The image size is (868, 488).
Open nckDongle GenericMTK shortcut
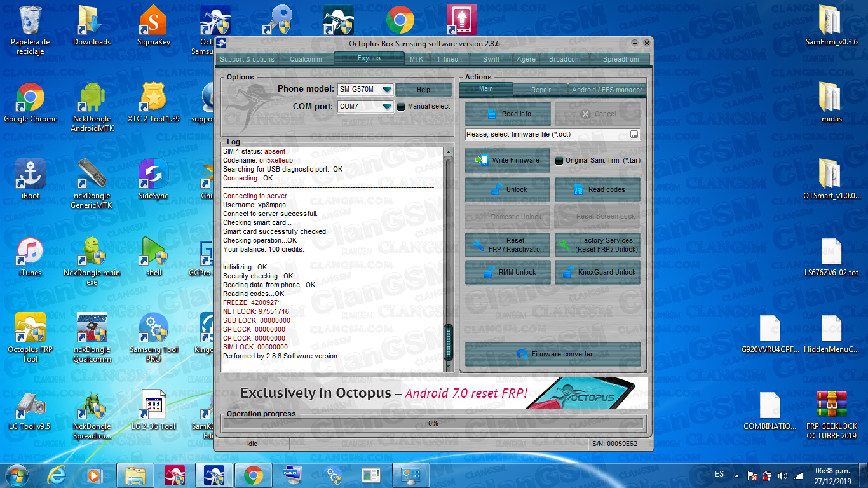pos(92,184)
